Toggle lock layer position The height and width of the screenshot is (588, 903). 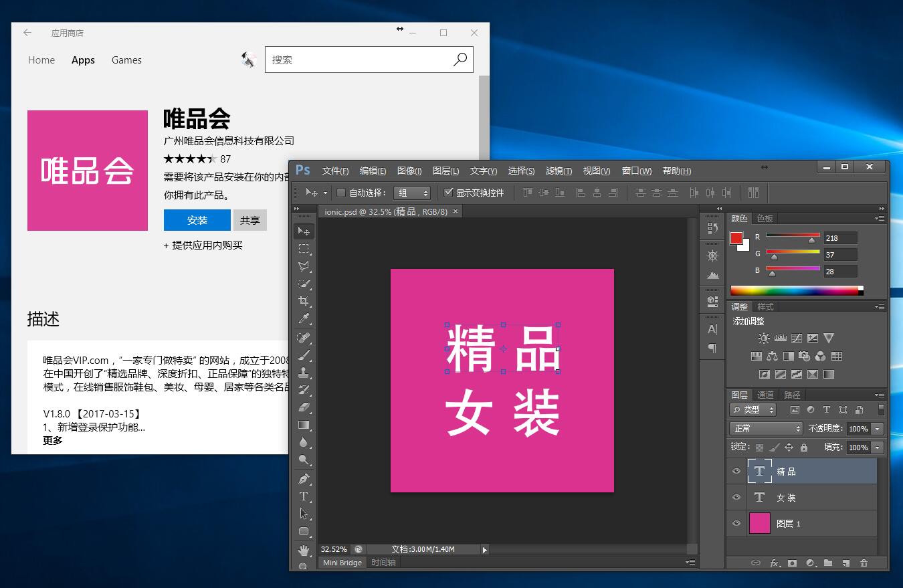(789, 448)
